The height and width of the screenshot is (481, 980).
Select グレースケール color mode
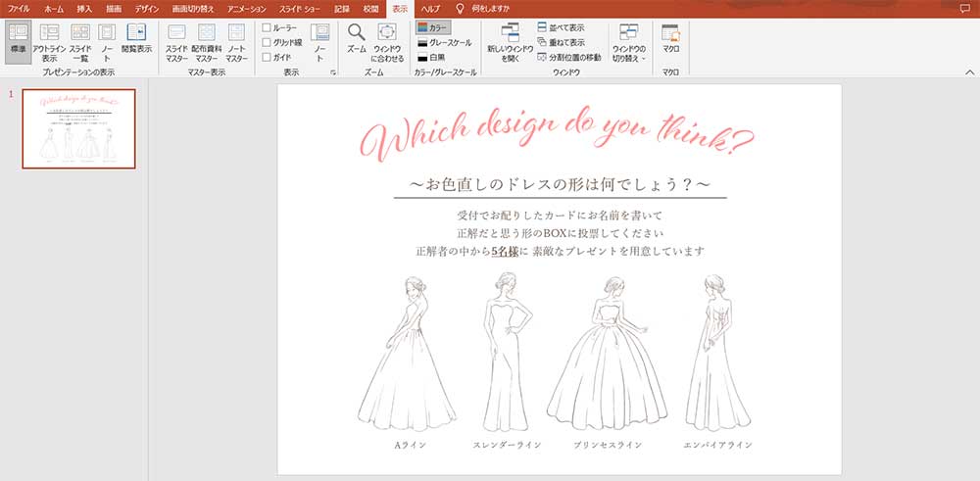point(443,43)
